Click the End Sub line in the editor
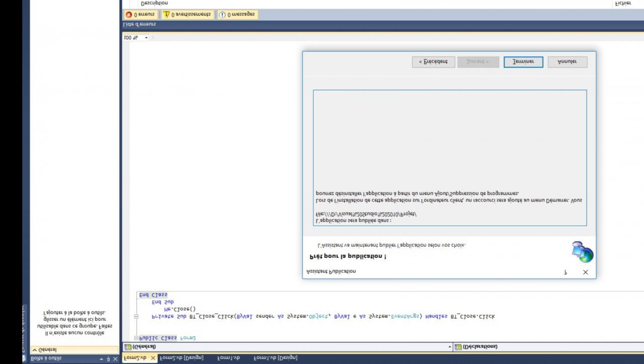The image size is (644, 364). 163,302
